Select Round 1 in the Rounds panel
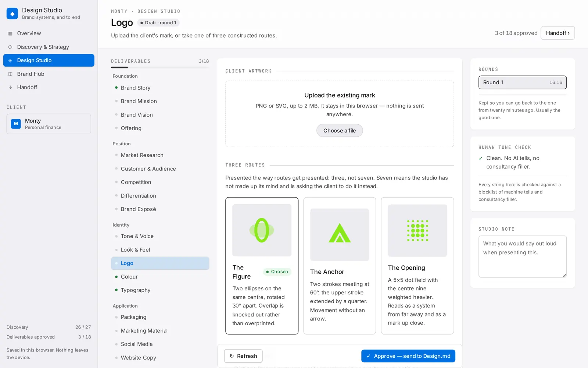 522,82
